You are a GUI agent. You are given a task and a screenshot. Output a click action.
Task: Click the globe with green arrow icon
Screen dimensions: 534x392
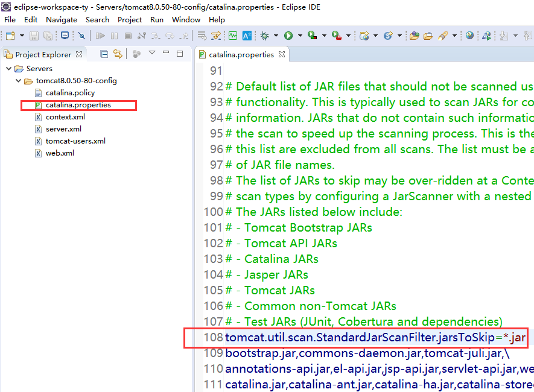(x=487, y=36)
